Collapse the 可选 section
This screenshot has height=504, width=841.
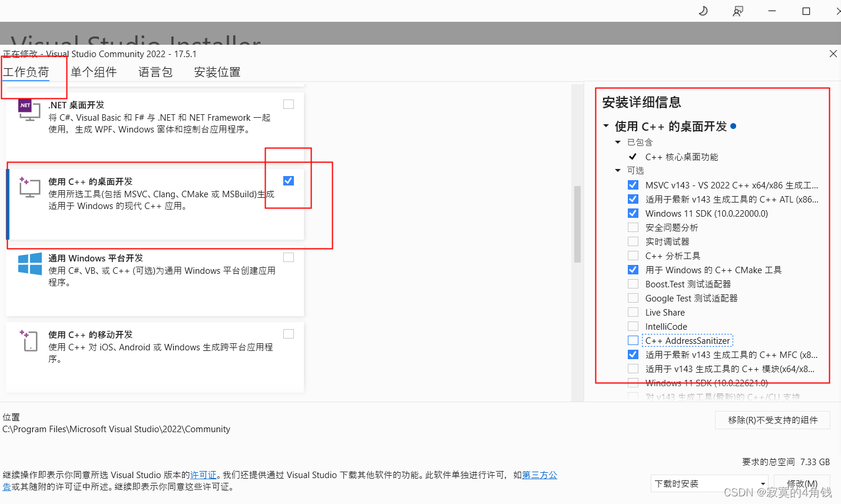[618, 170]
